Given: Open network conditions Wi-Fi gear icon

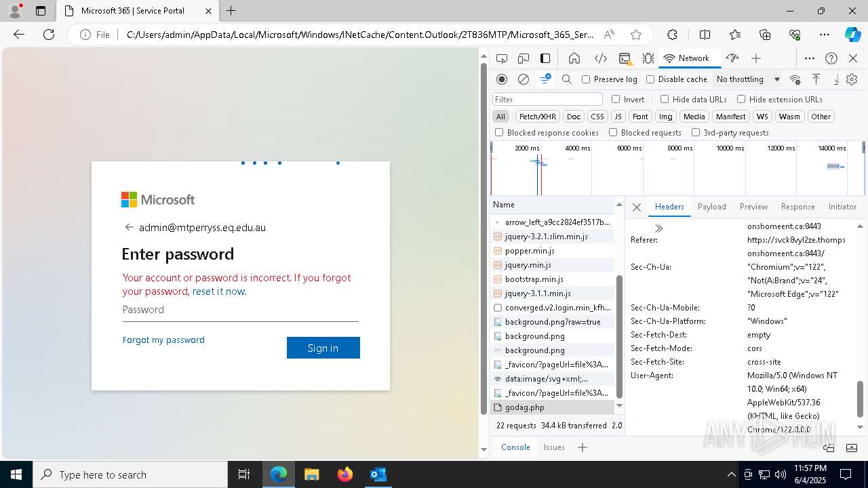Looking at the screenshot, I should click(795, 79).
